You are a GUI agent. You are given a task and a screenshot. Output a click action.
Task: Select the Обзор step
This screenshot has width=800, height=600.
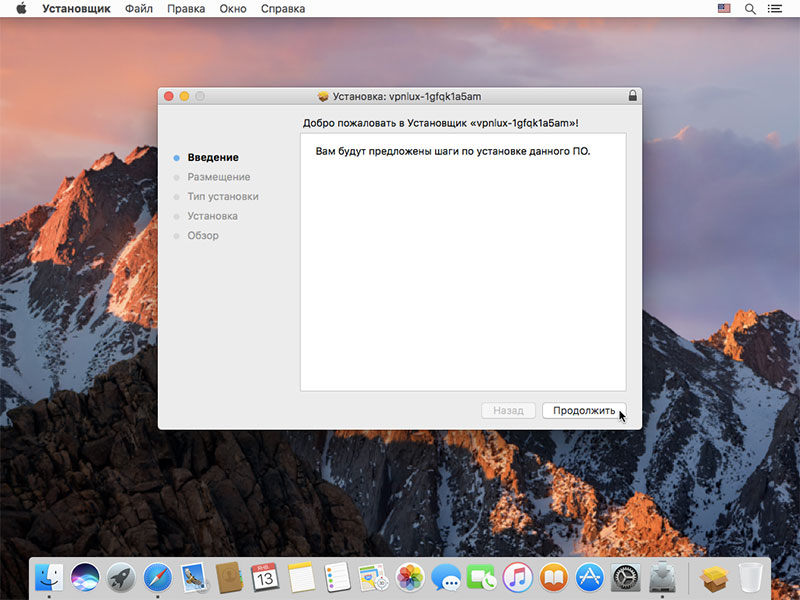203,235
